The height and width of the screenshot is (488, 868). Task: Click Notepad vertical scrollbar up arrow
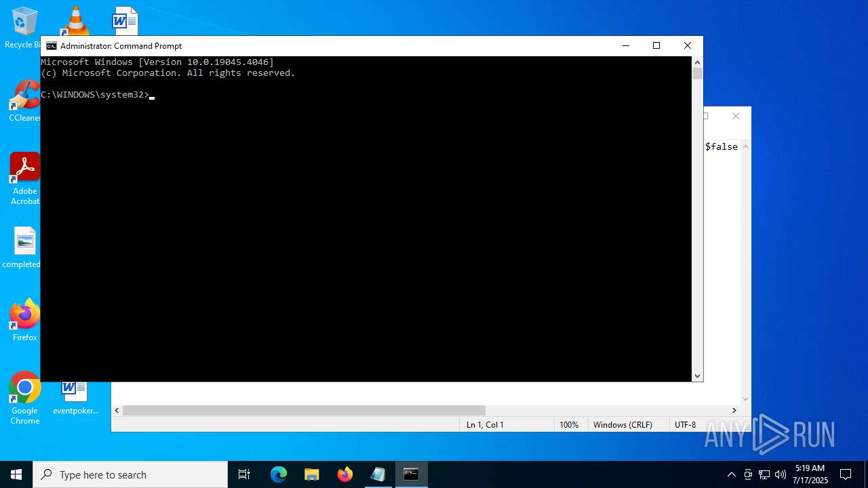[745, 146]
